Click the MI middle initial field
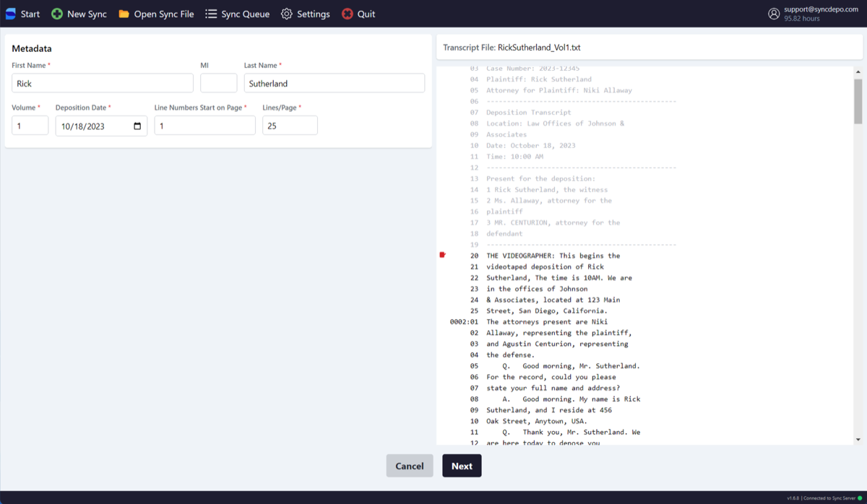The width and height of the screenshot is (867, 504). pos(218,83)
